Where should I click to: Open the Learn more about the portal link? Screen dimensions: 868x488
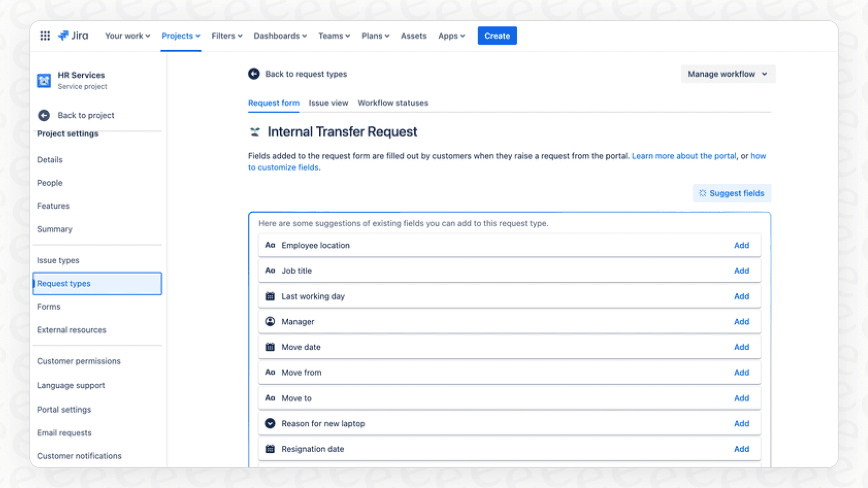point(684,155)
